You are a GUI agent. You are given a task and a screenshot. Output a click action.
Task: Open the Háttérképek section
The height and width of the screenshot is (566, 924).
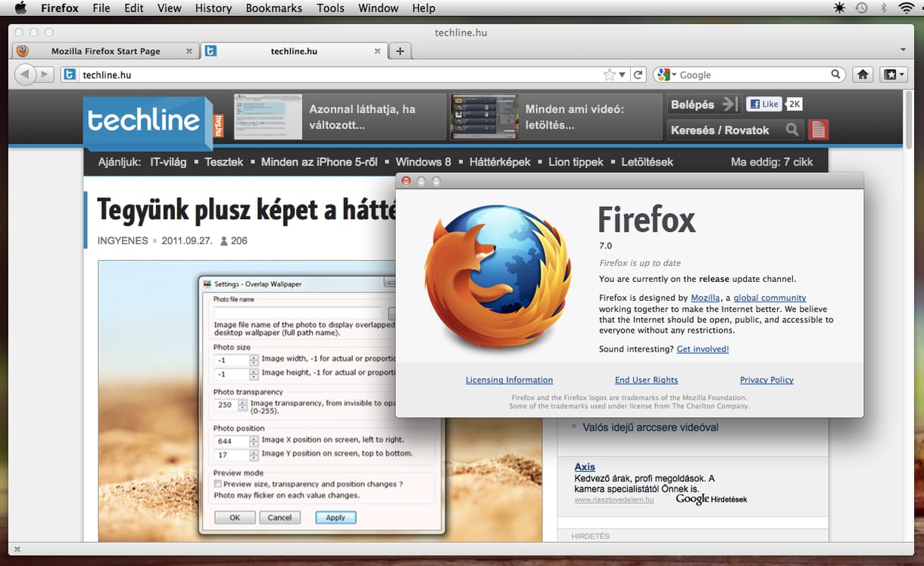500,161
